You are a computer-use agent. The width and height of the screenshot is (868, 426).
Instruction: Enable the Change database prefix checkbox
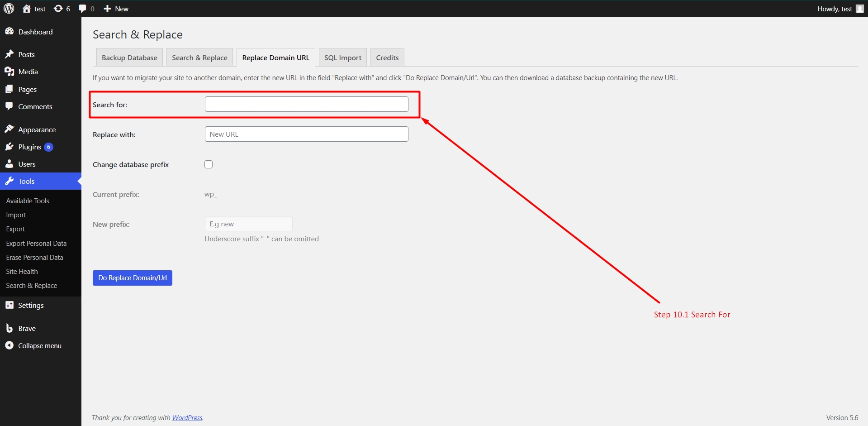click(209, 164)
